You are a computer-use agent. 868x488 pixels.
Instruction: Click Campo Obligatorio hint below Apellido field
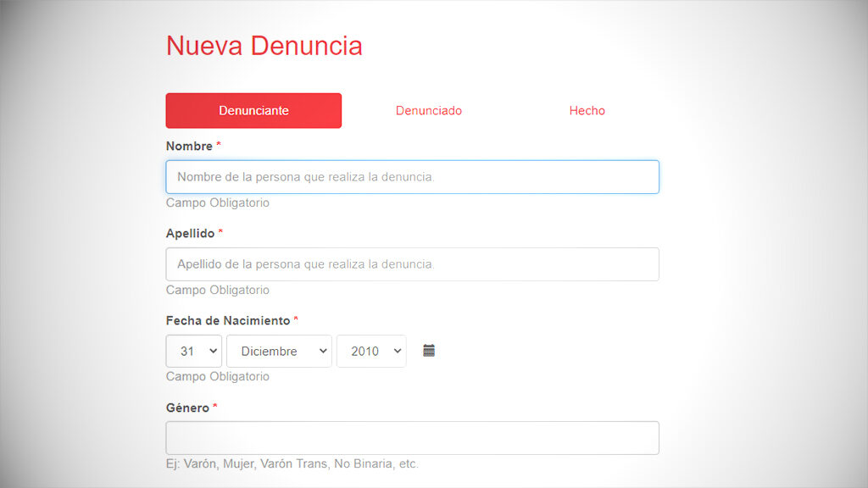(217, 291)
